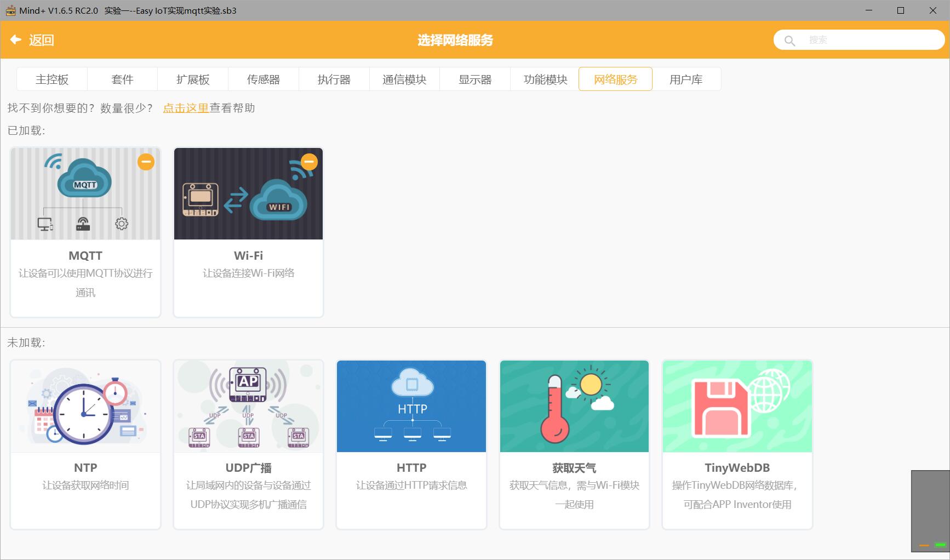Go back using the 返回 arrow icon
The height and width of the screenshot is (560, 950).
click(x=16, y=39)
